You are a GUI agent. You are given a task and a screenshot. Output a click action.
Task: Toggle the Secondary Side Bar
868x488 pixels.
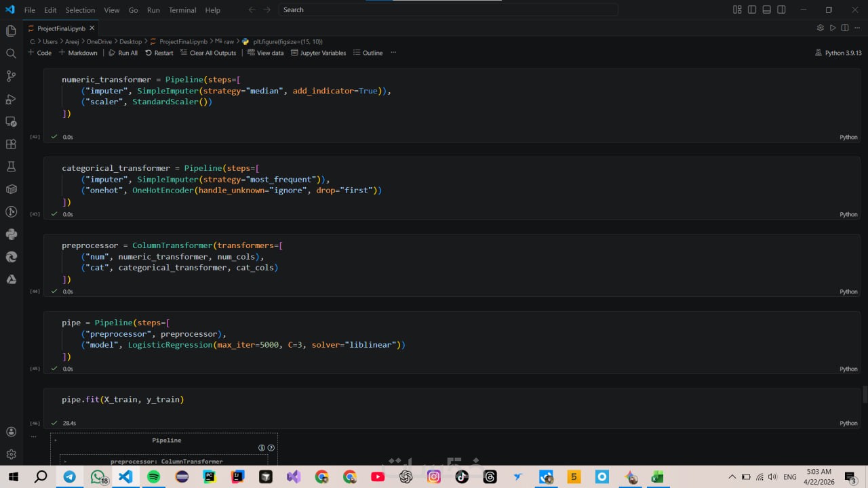click(x=782, y=10)
